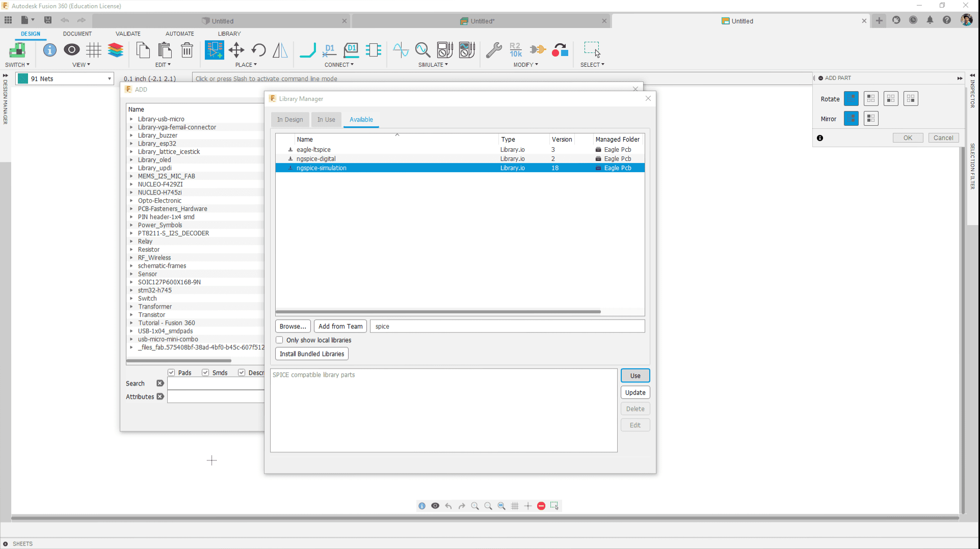Viewport: 980px width, 549px height.
Task: Open the PLACE group dropdown
Action: click(x=246, y=65)
